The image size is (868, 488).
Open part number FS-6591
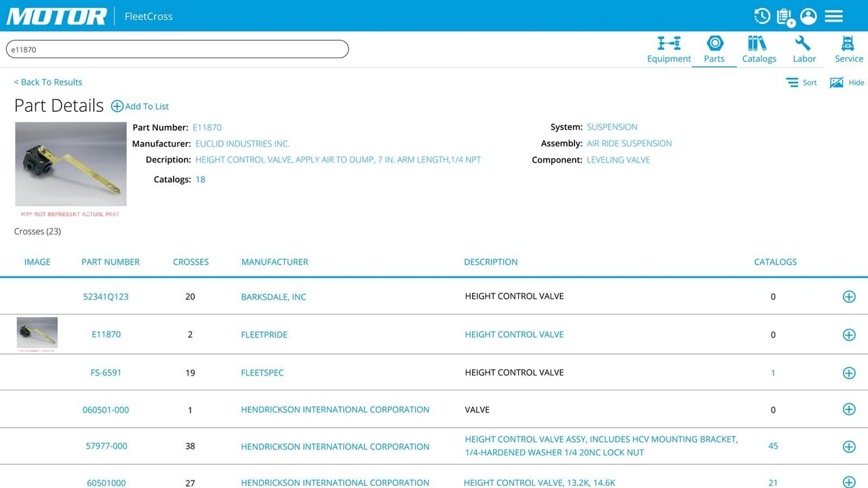point(106,373)
